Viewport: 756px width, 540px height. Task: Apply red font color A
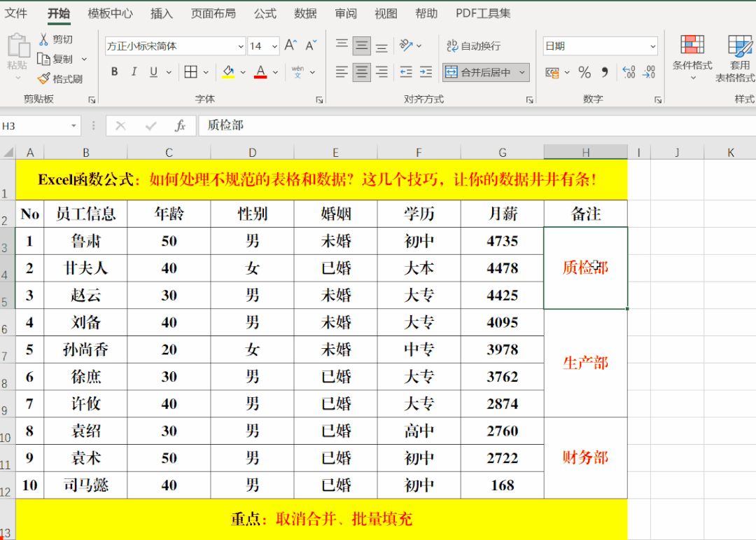point(260,72)
